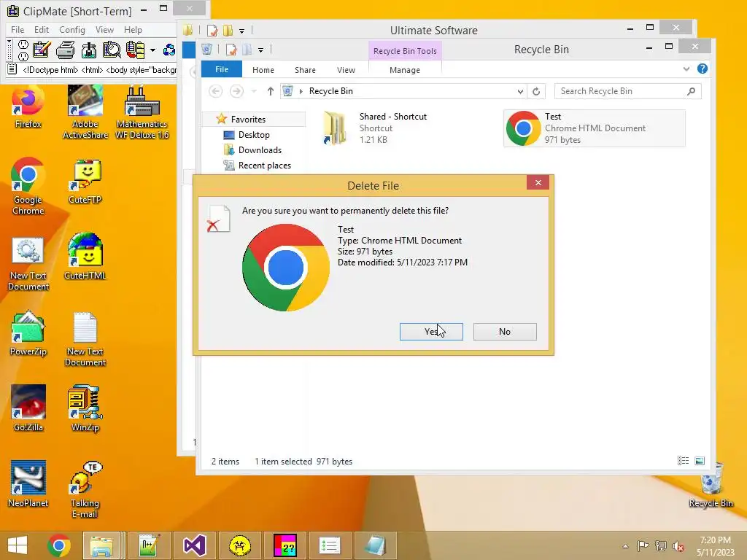Image resolution: width=747 pixels, height=560 pixels.
Task: Open Talking E-mail desktop icon
Action: 85,489
